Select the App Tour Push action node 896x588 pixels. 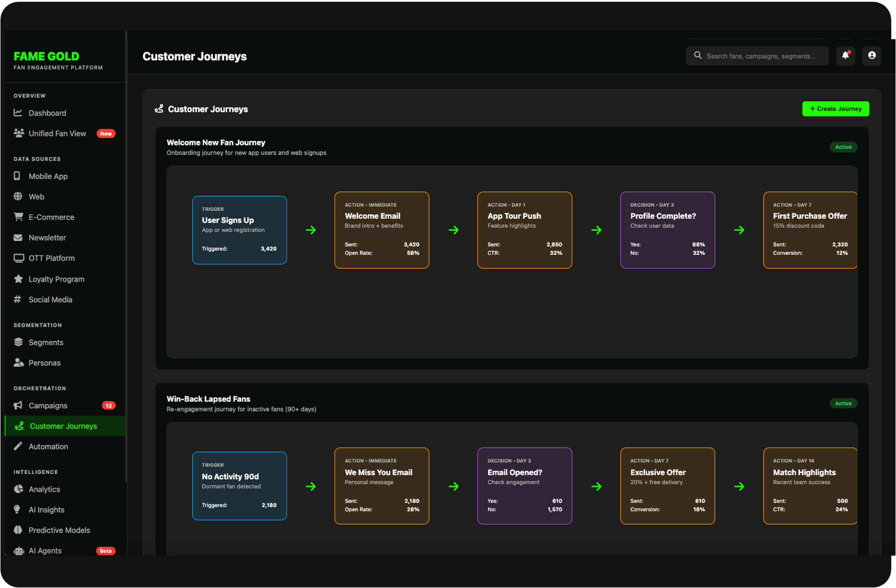[x=525, y=230]
